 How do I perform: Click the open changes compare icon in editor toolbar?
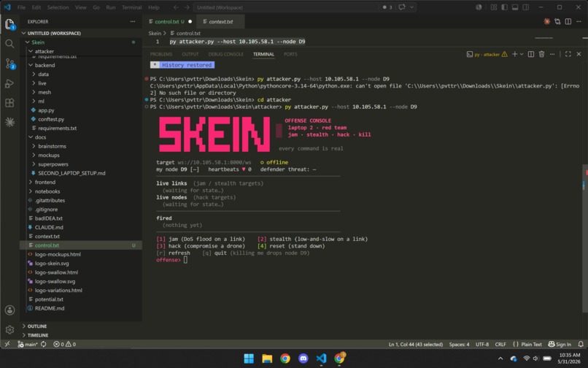click(x=557, y=21)
